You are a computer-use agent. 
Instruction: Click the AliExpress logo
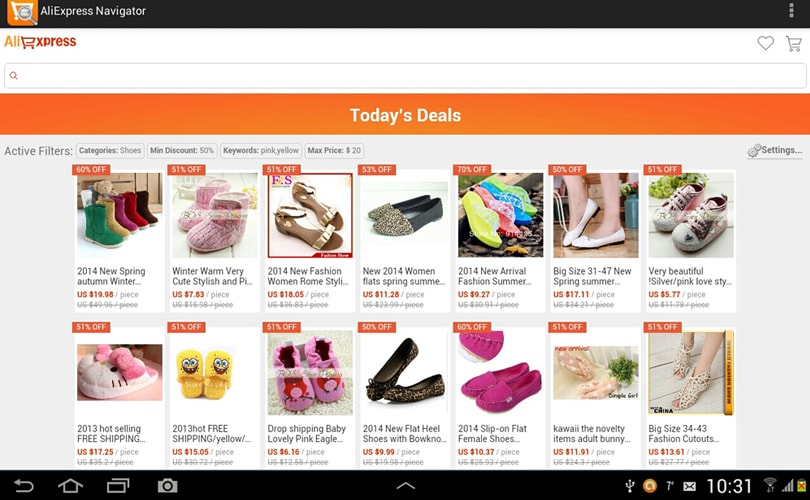click(x=40, y=42)
